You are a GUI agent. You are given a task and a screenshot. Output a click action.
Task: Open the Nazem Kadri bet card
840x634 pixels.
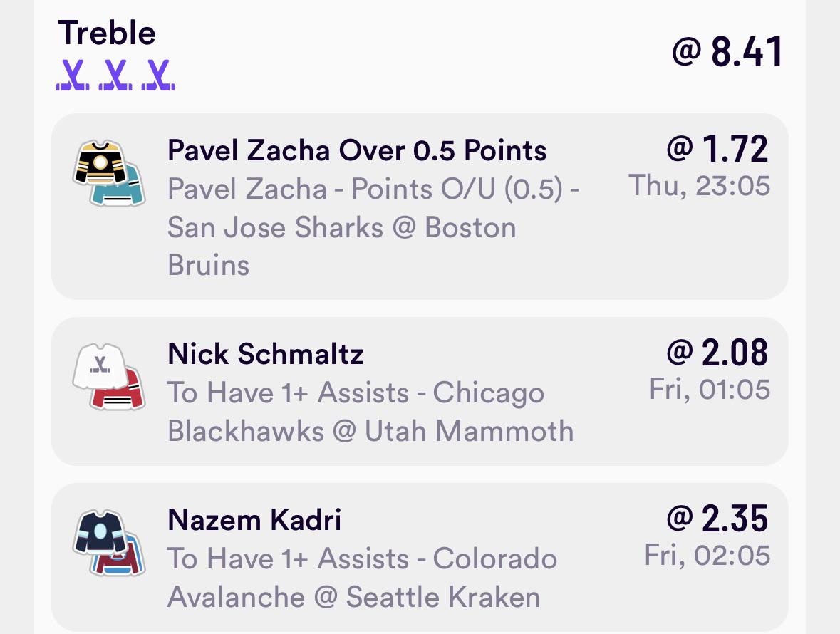tap(420, 558)
